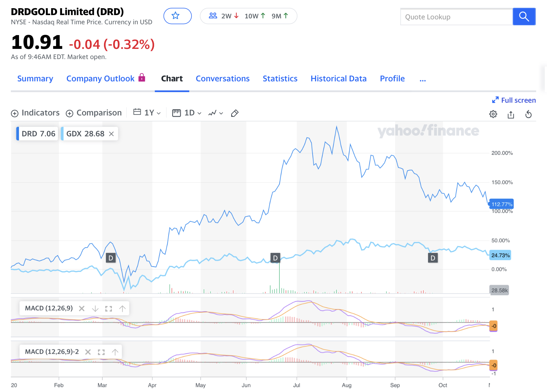This screenshot has width=547, height=392.
Task: Close the first MACD (12,26,9) indicator
Action: [x=82, y=308]
